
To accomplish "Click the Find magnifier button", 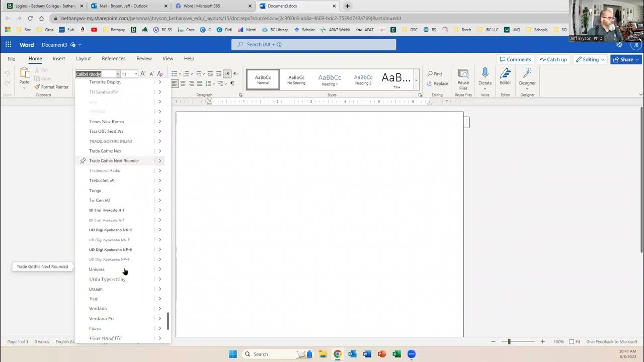I will point(434,74).
